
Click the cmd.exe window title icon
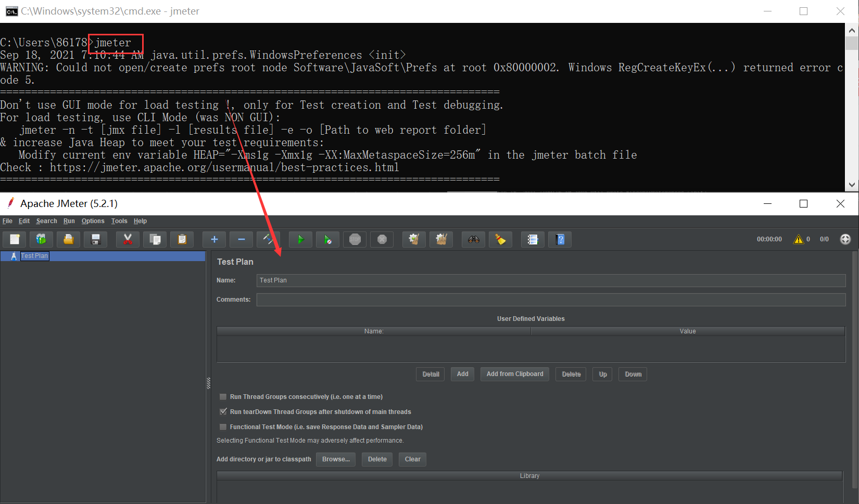pyautogui.click(x=11, y=11)
